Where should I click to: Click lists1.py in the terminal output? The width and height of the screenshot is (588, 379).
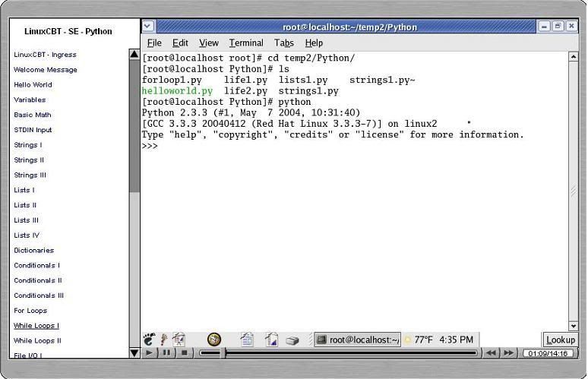(303, 81)
